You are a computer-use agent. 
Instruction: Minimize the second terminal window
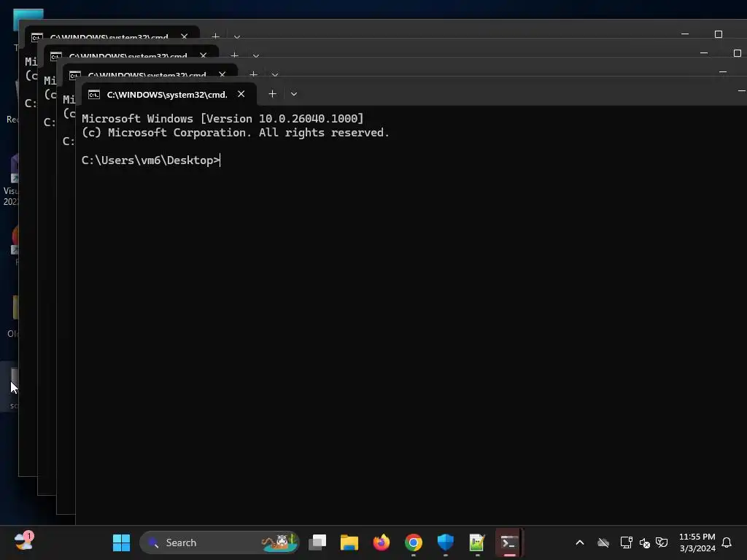click(x=723, y=71)
